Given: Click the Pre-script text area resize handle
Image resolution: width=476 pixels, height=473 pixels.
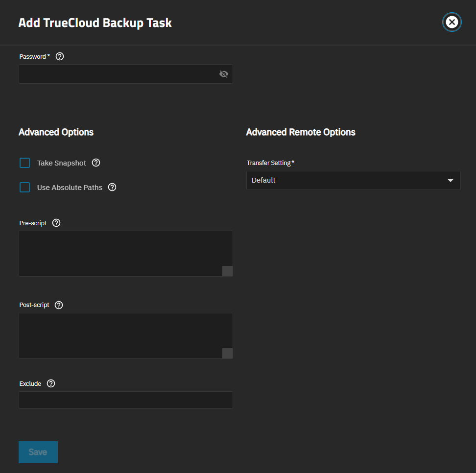Looking at the screenshot, I should point(227,271).
